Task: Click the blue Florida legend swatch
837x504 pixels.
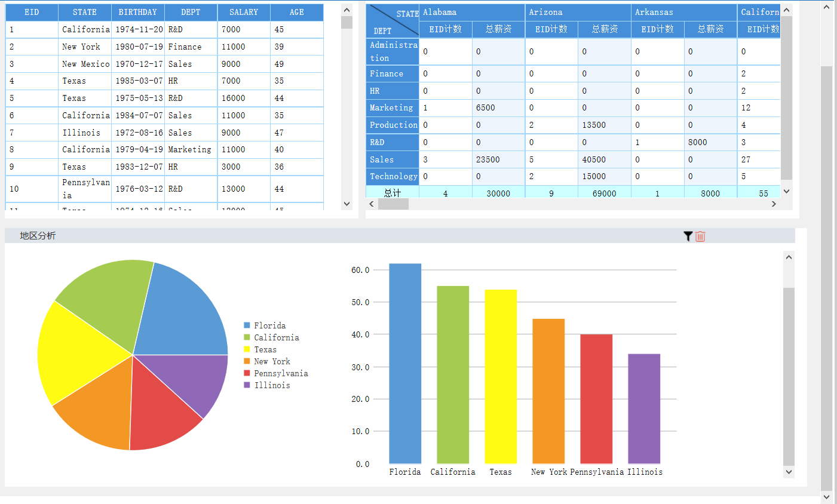Action: 247,325
